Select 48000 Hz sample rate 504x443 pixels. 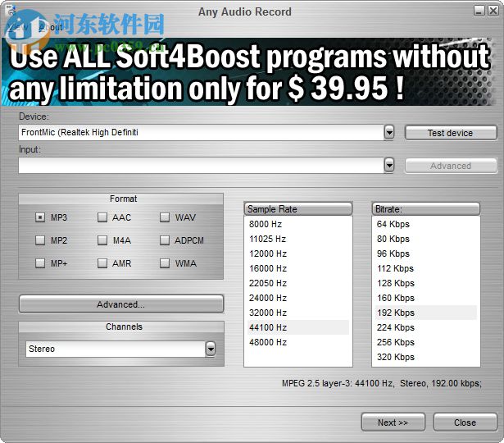298,342
